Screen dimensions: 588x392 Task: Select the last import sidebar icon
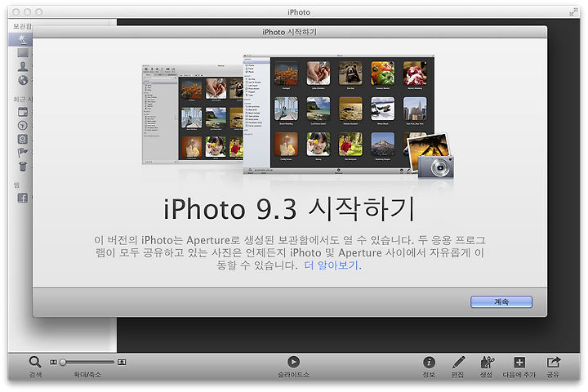click(23, 139)
